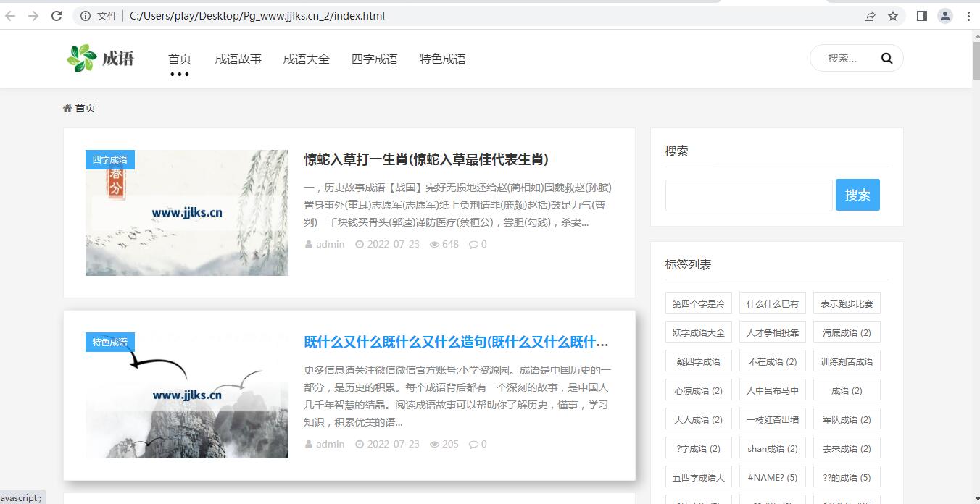This screenshot has height=504, width=980.
Task: Click the page vertical scrollbar thumb
Action: 975,59
